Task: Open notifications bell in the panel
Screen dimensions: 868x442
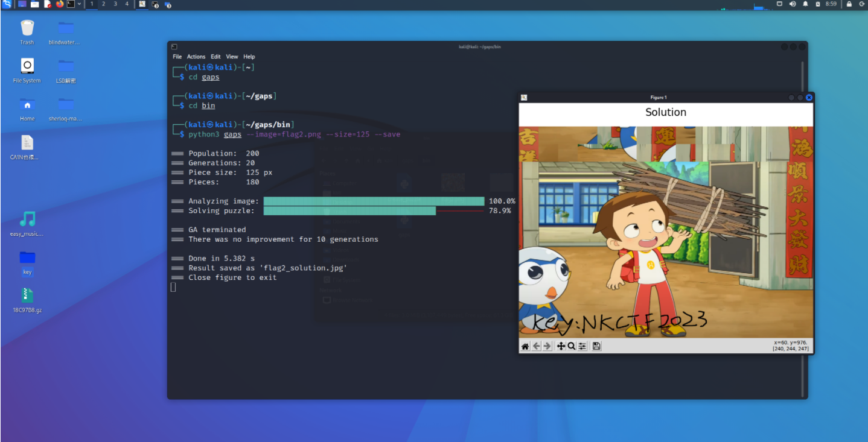Action: pyautogui.click(x=805, y=4)
